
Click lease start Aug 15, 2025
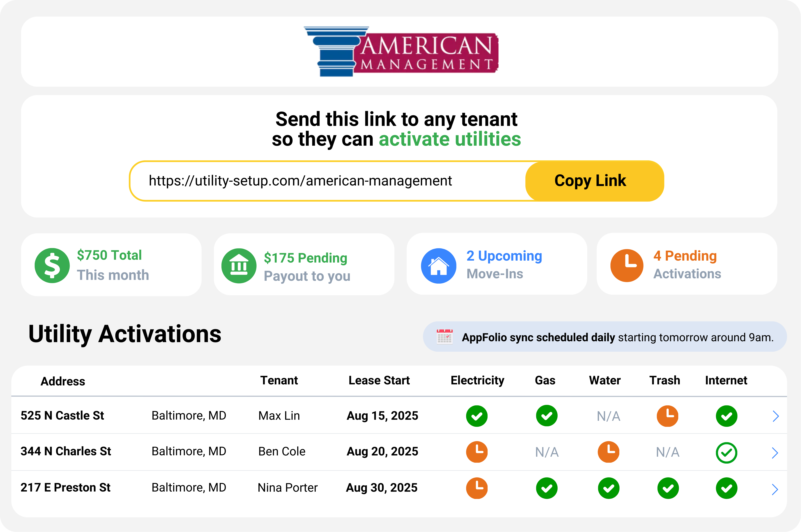[382, 416]
